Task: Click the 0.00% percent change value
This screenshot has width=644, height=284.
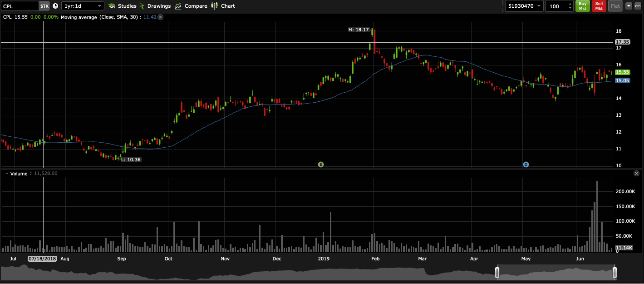Action: [51, 17]
